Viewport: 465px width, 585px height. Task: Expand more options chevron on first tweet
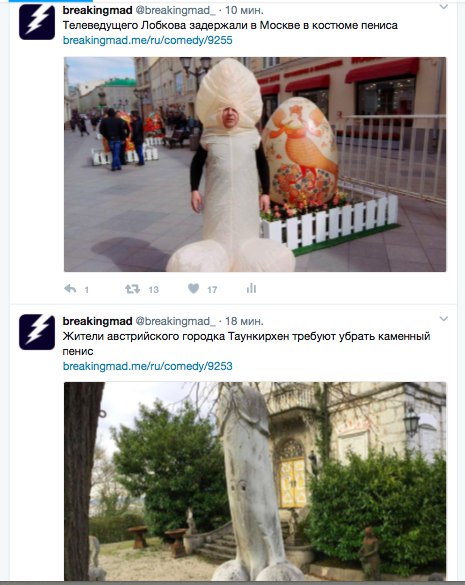[443, 7]
